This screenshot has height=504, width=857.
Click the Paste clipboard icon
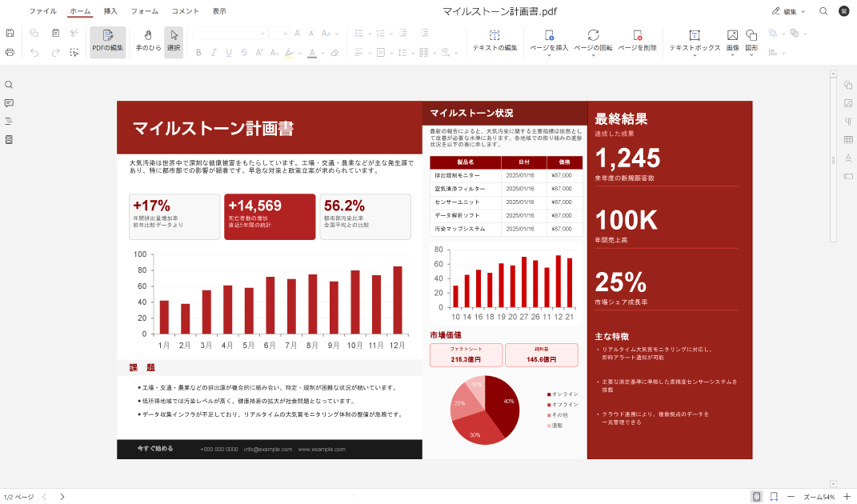click(56, 33)
